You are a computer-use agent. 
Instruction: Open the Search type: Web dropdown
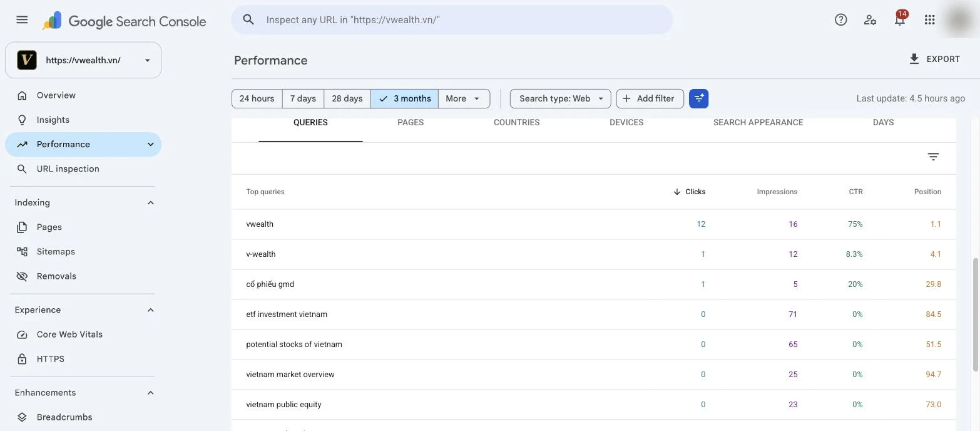(560, 98)
